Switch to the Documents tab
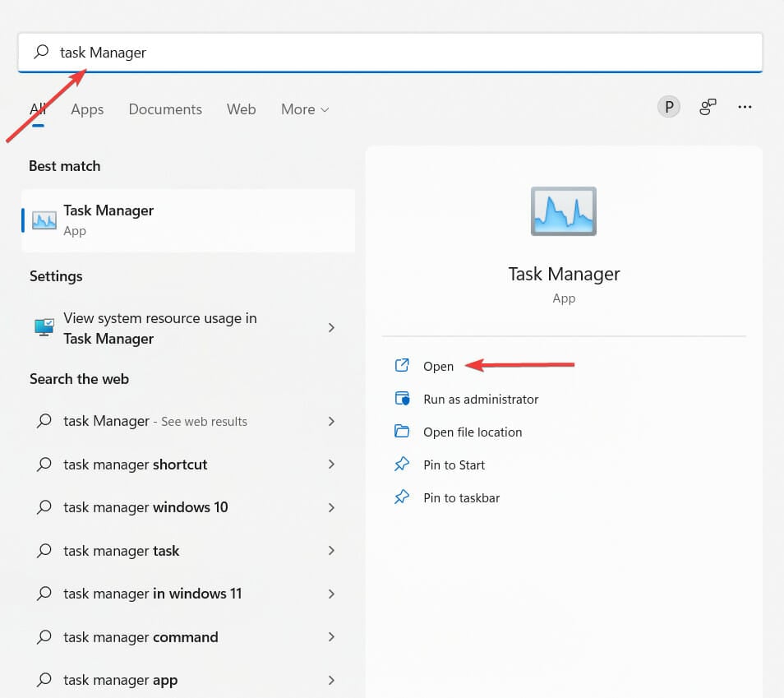Image resolution: width=784 pixels, height=698 pixels. pyautogui.click(x=165, y=109)
